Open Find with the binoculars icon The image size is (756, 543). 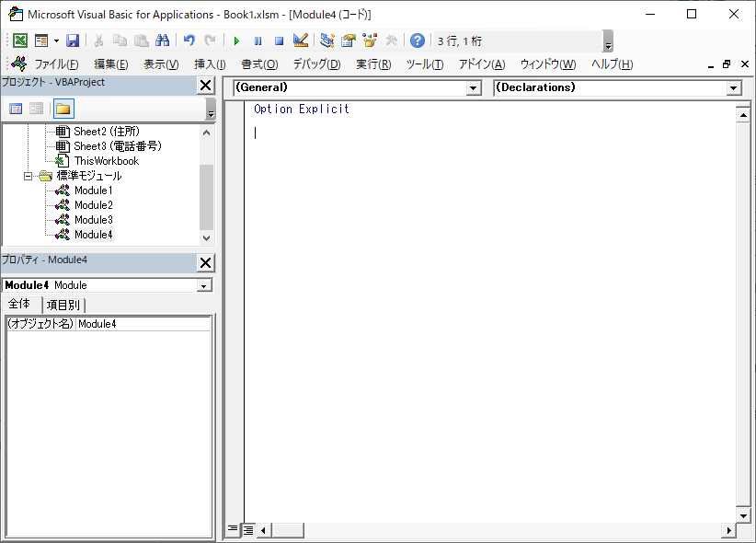tap(163, 40)
